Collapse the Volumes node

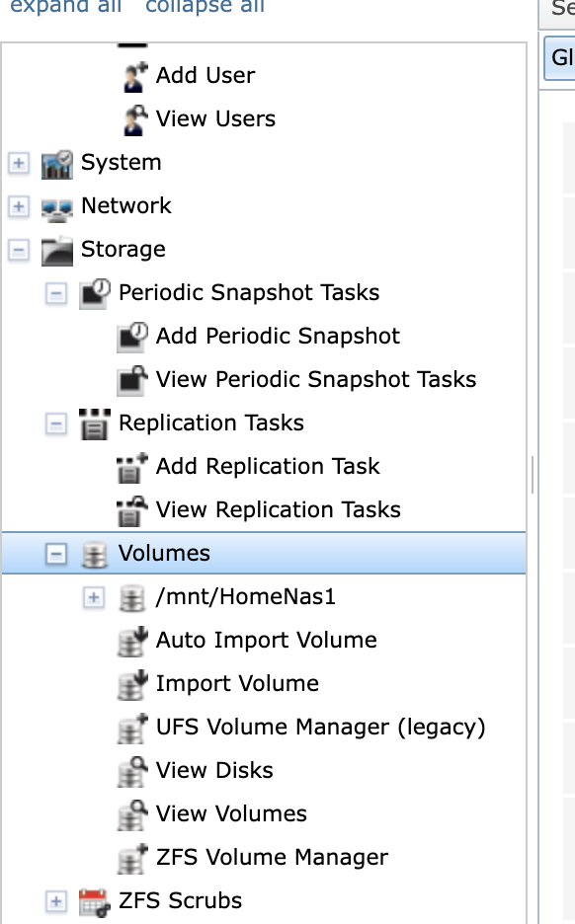point(56,554)
